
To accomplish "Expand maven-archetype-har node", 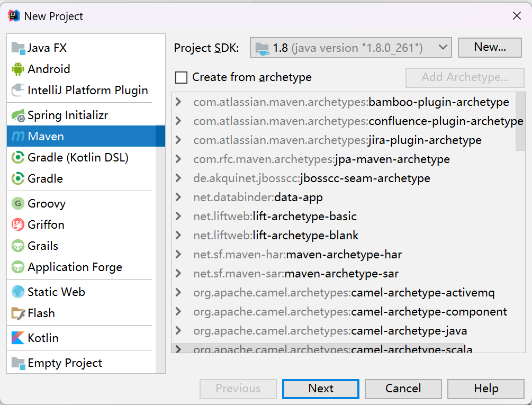I will [x=178, y=254].
